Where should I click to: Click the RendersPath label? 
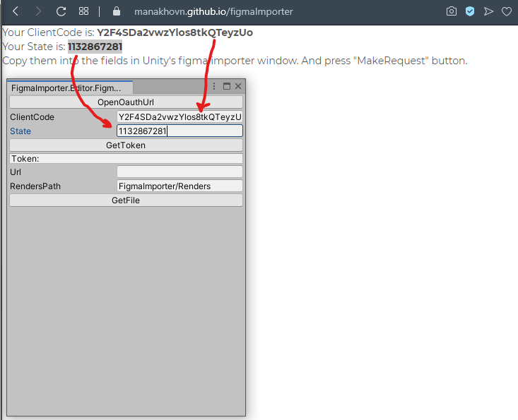pyautogui.click(x=35, y=186)
